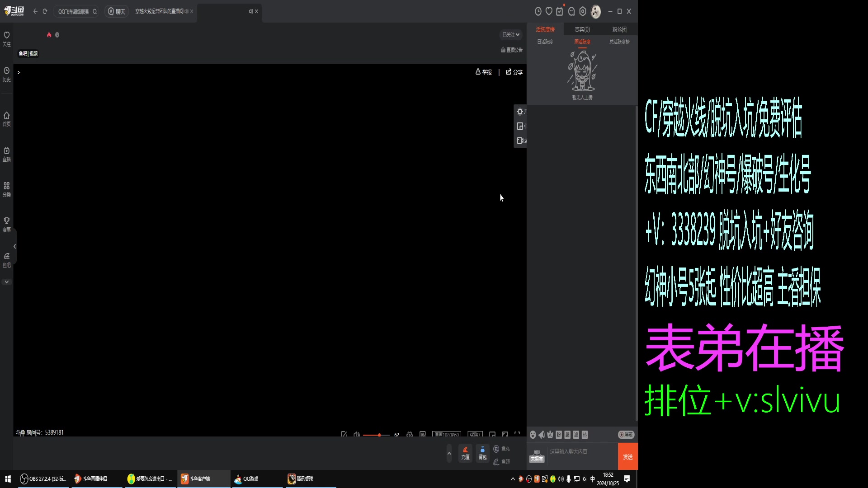
Task: Open the task calendar icon with red dot
Action: tap(560, 11)
